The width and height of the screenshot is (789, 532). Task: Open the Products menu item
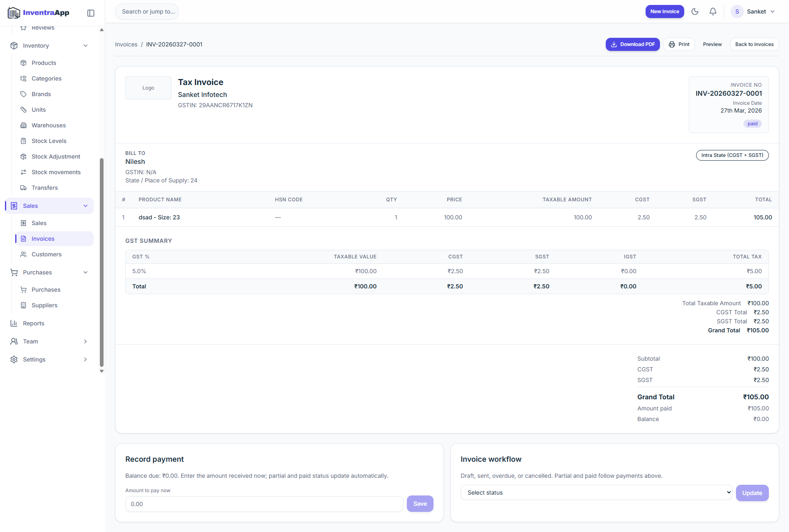[54, 63]
